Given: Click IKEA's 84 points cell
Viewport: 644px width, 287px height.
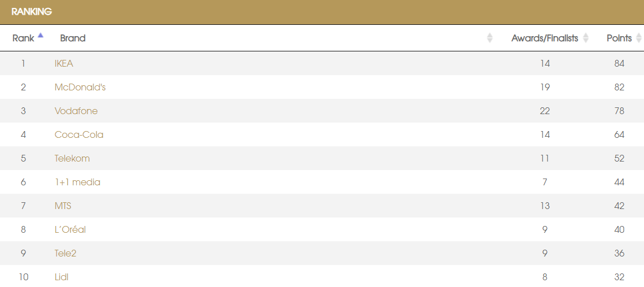Looking at the screenshot, I should [619, 63].
